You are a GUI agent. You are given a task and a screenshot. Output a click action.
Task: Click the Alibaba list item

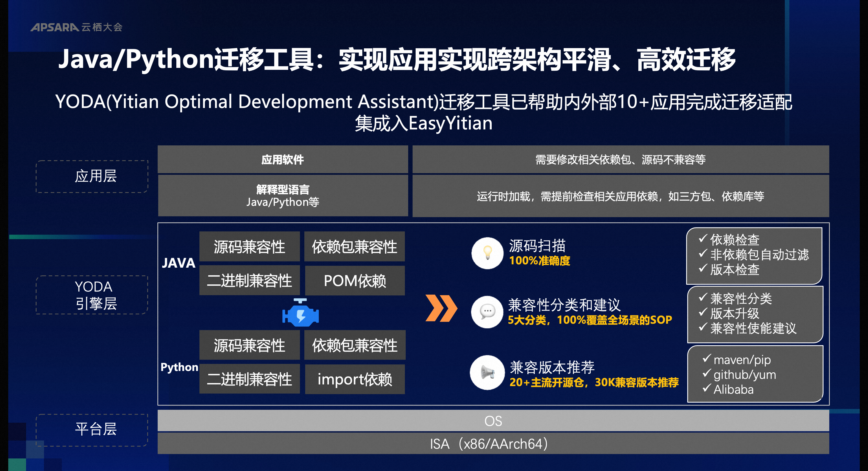pos(734,389)
